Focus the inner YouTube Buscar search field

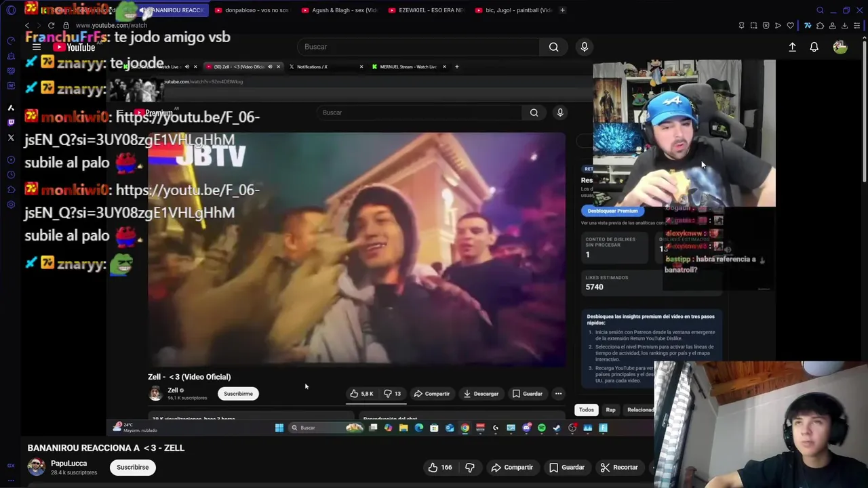419,113
